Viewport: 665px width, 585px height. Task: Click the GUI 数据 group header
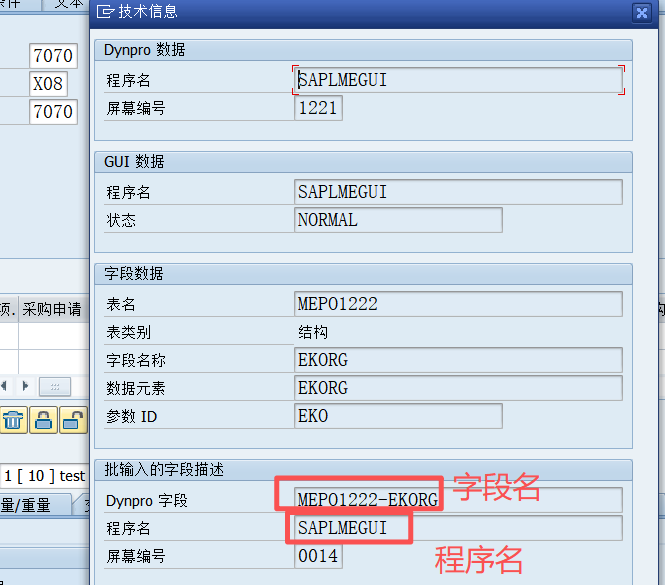pos(363,162)
